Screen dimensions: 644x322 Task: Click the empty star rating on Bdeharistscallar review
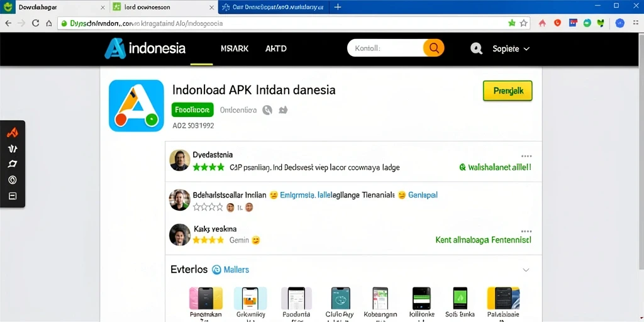tap(208, 207)
